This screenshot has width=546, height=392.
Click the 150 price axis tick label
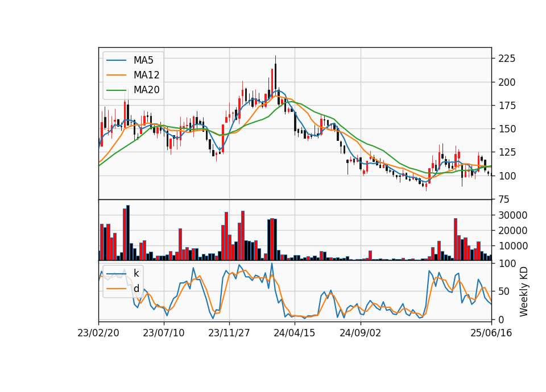(507, 129)
